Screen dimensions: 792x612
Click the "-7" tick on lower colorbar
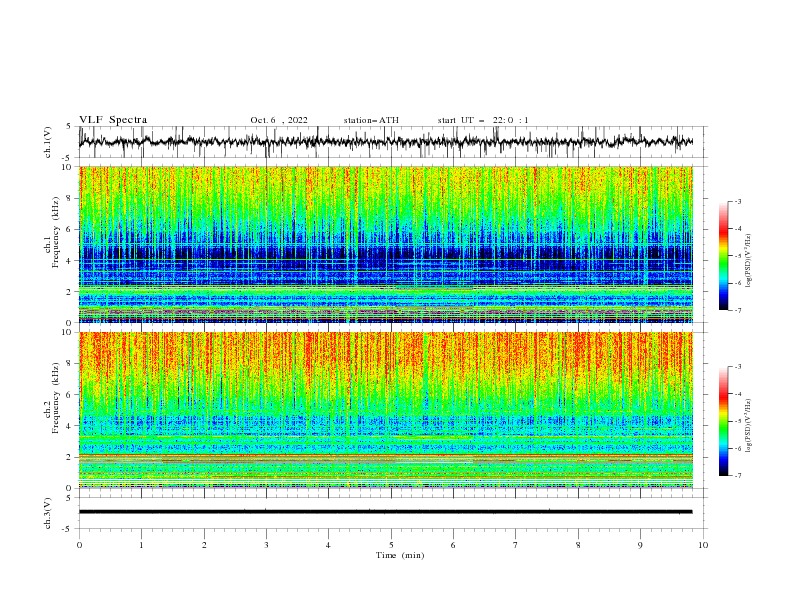click(737, 475)
